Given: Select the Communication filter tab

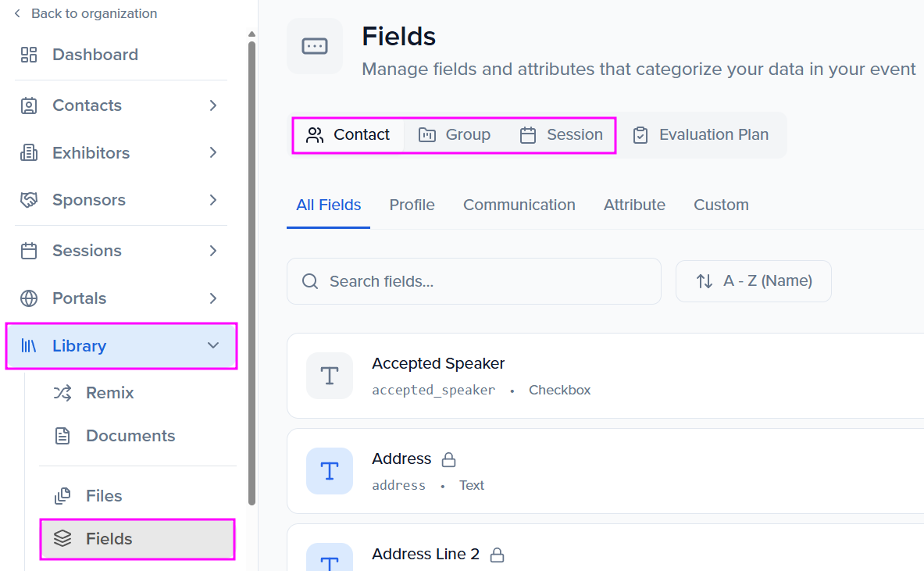Looking at the screenshot, I should (x=519, y=205).
